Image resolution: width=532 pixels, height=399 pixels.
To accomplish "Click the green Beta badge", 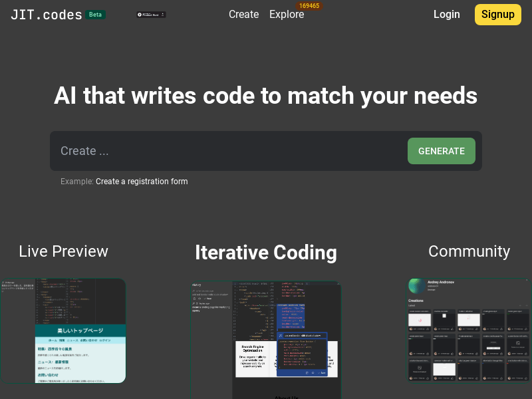I will tap(96, 15).
